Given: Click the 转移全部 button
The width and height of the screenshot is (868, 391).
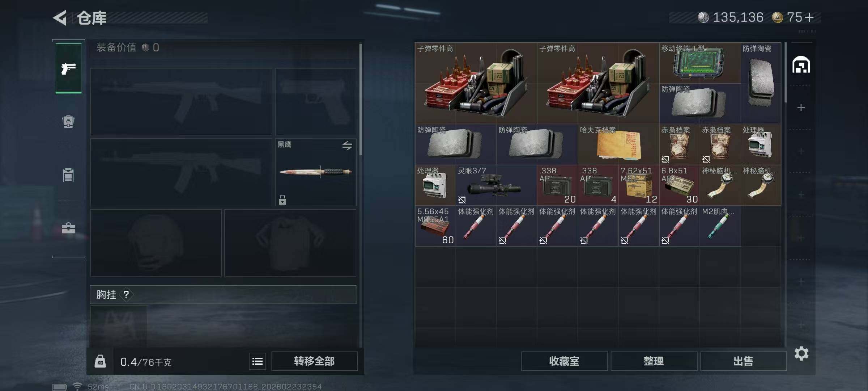Looking at the screenshot, I should tap(314, 361).
